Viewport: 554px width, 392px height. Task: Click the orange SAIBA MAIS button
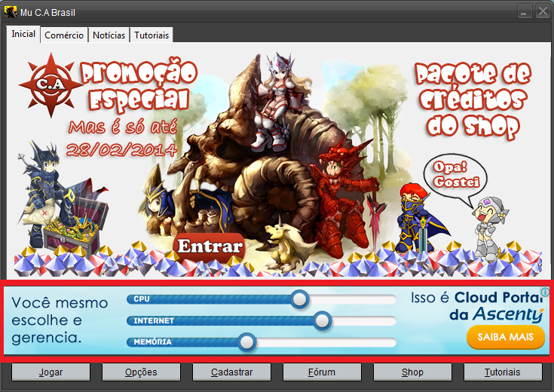point(506,336)
